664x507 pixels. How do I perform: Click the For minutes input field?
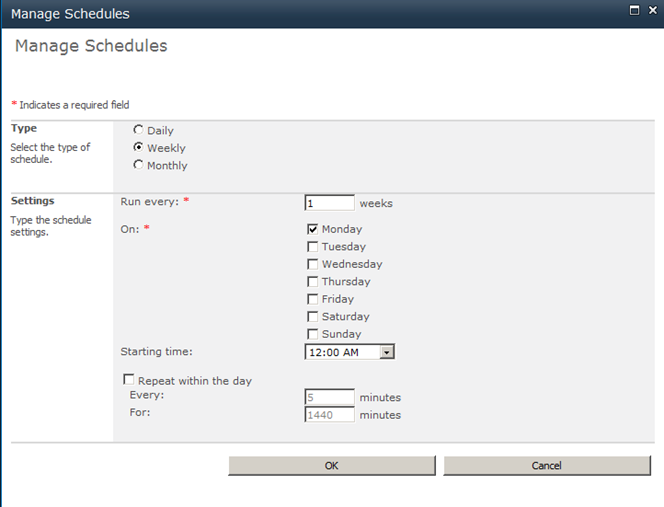[x=329, y=414]
